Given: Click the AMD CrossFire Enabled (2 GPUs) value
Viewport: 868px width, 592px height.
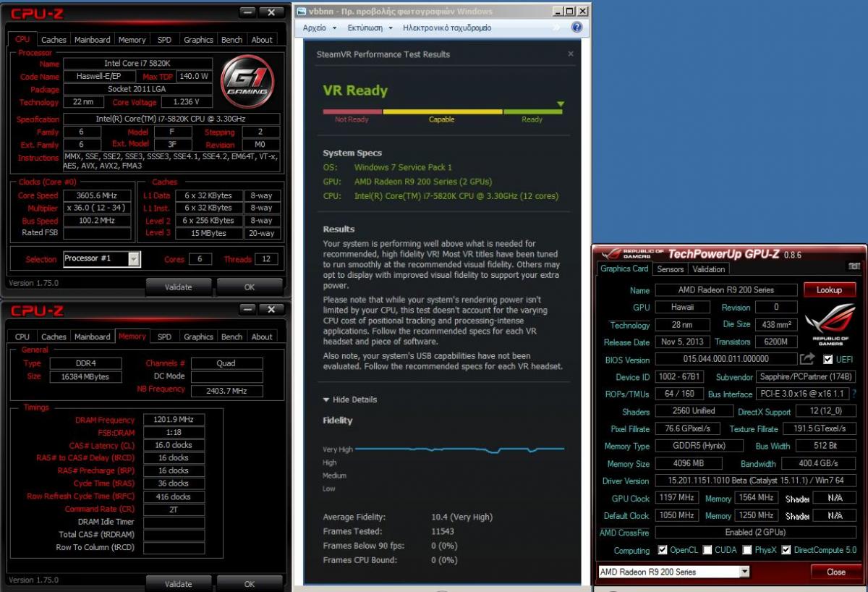Looking at the screenshot, I should point(756,533).
